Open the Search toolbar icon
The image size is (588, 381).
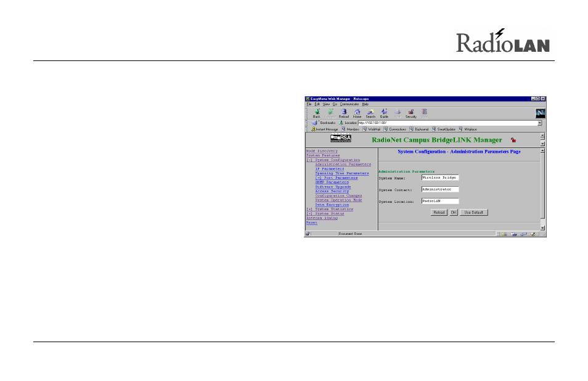pos(370,113)
